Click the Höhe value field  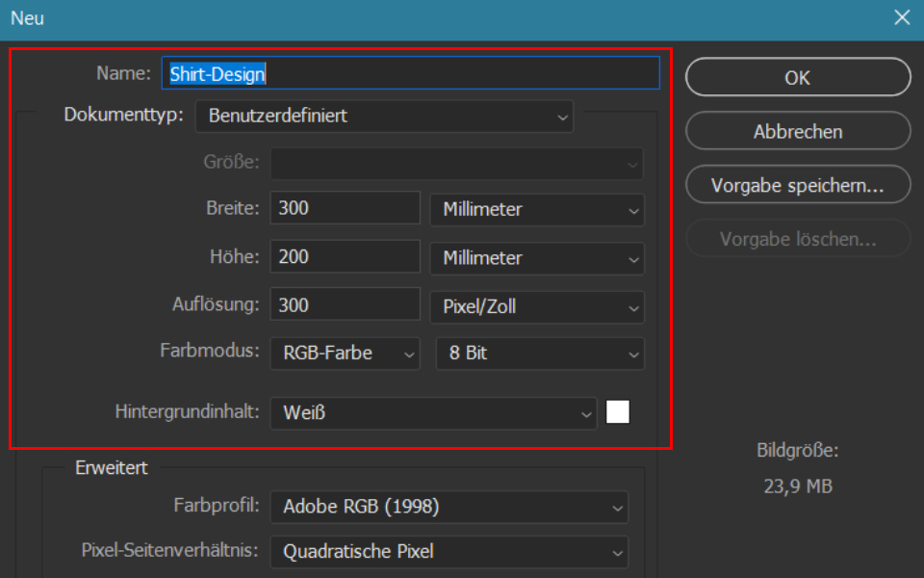tap(345, 256)
